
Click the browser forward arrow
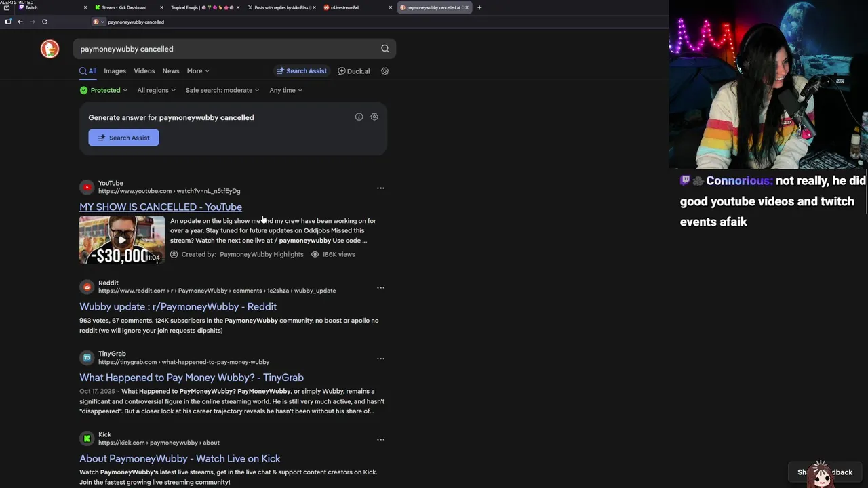click(32, 22)
